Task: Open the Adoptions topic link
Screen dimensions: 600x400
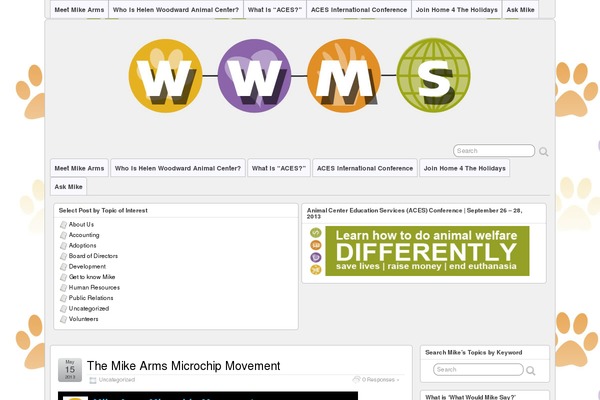Action: (x=83, y=245)
